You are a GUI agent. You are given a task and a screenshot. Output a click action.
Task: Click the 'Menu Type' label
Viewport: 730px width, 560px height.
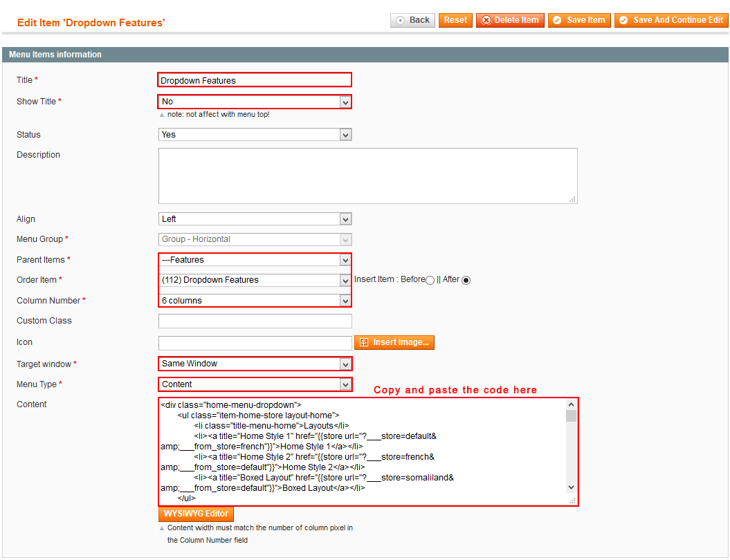36,384
